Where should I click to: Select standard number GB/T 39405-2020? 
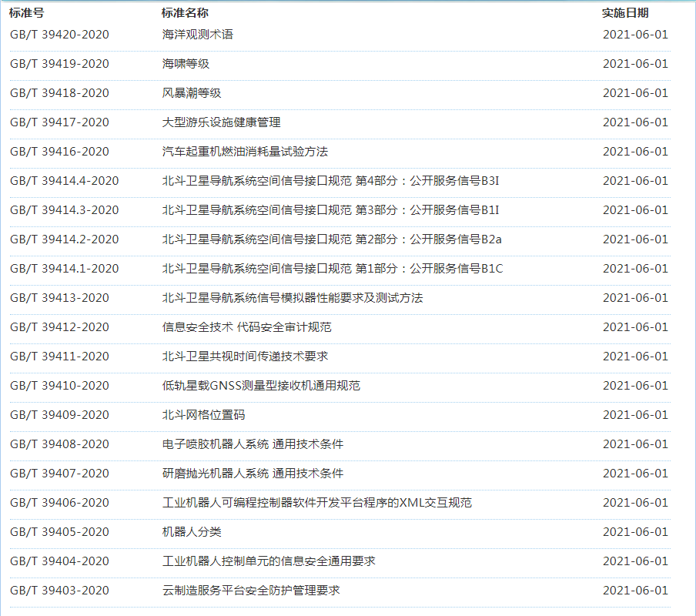tap(59, 533)
